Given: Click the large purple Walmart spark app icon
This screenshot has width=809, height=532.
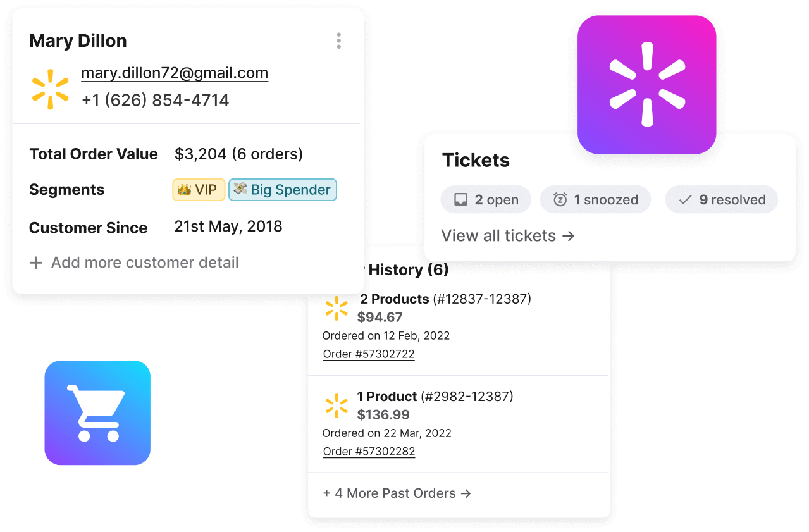Looking at the screenshot, I should pyautogui.click(x=646, y=85).
